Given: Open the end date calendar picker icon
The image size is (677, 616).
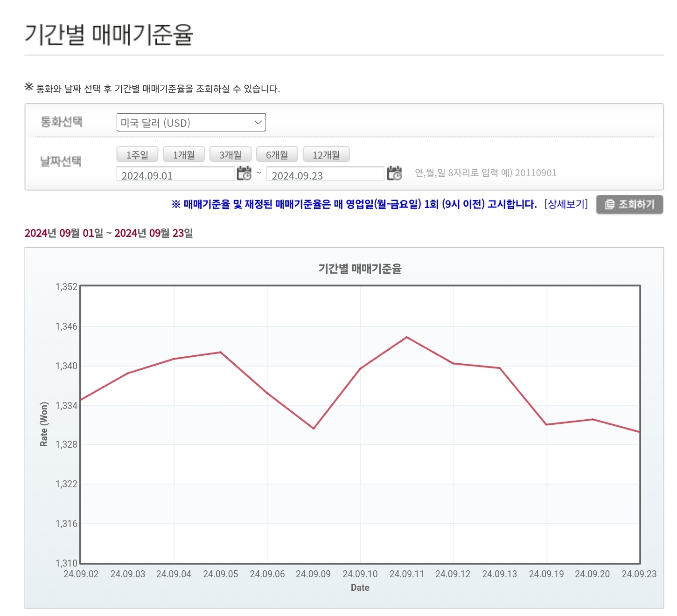Looking at the screenshot, I should click(x=394, y=173).
